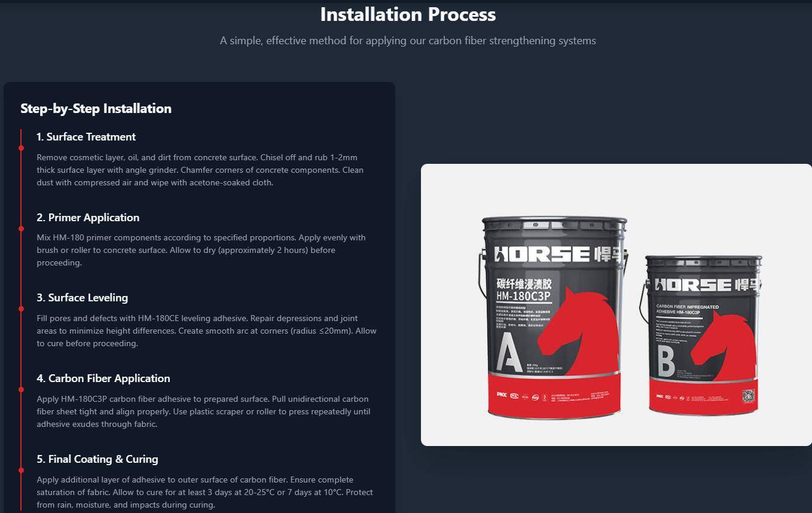Click the large bucket A product image
The height and width of the screenshot is (513, 812).
tap(553, 317)
